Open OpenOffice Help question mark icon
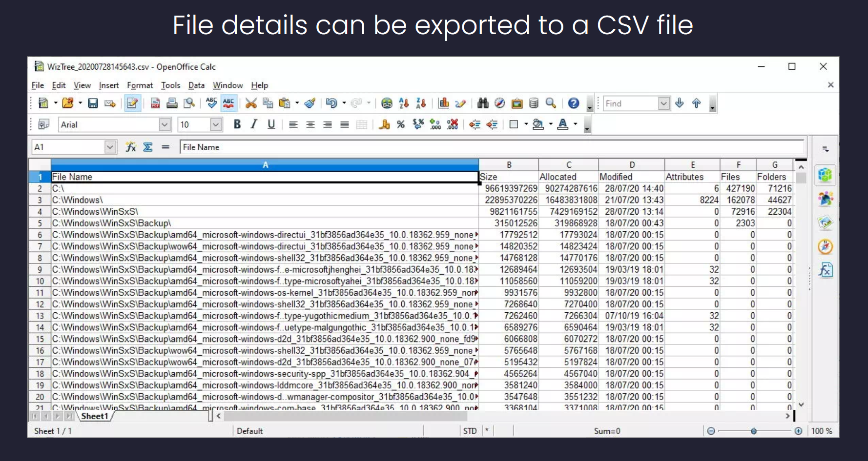868x461 pixels. (x=574, y=103)
